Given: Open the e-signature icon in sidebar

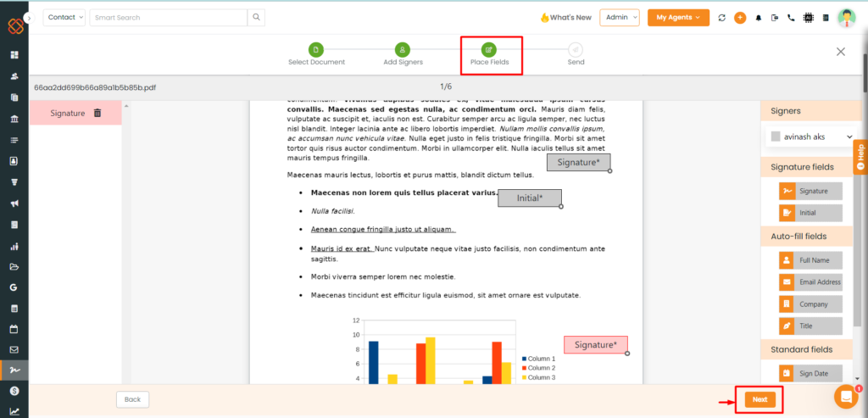Looking at the screenshot, I should click(14, 371).
